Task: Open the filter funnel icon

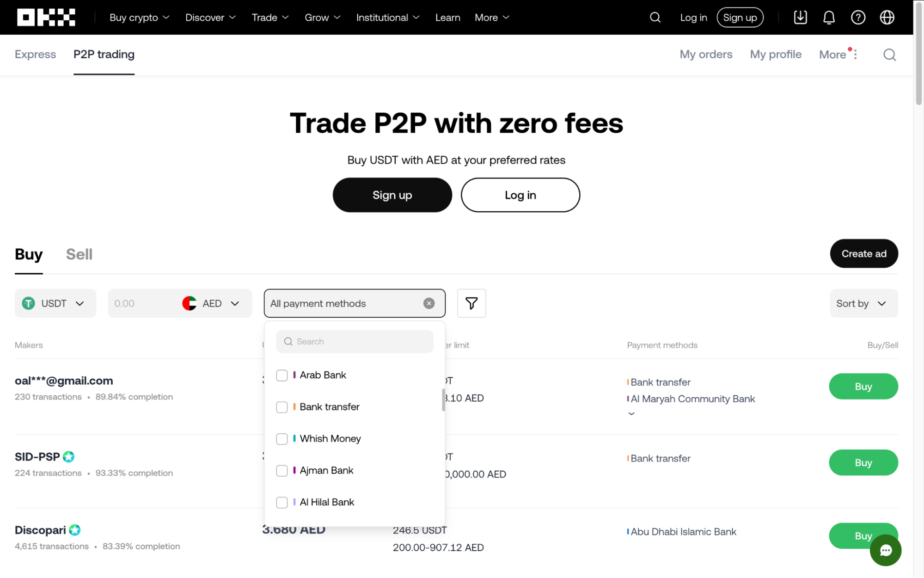Action: coord(471,303)
